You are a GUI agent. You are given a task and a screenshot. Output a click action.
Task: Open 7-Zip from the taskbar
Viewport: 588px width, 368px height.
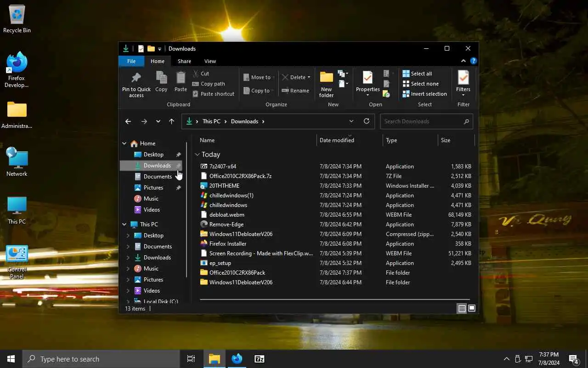click(260, 359)
